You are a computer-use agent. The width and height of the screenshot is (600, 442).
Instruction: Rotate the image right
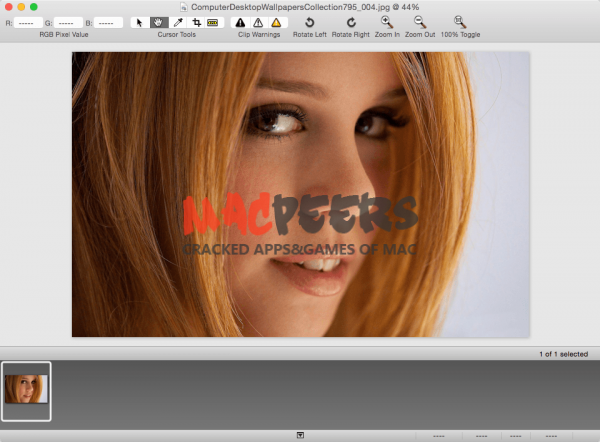[x=350, y=22]
